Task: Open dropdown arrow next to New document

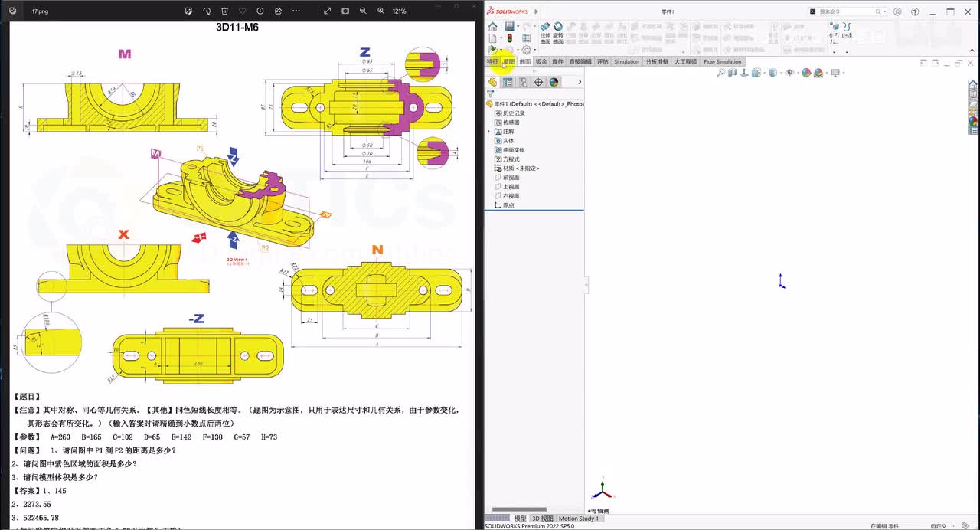Action: (501, 38)
